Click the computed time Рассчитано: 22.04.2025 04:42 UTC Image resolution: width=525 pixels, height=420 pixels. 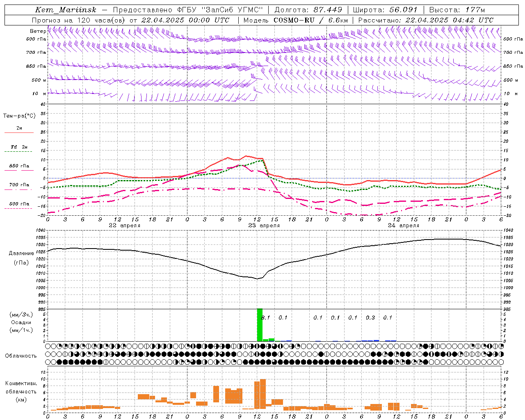(426, 20)
